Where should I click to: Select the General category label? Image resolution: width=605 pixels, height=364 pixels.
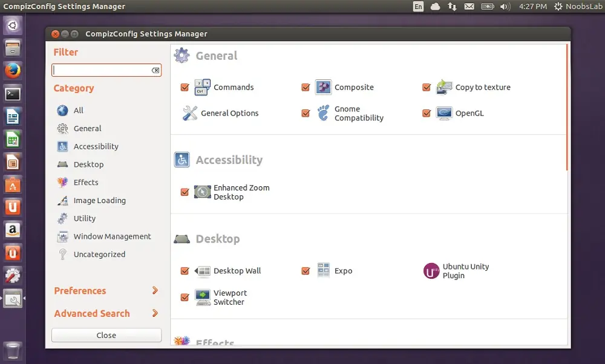[88, 128]
